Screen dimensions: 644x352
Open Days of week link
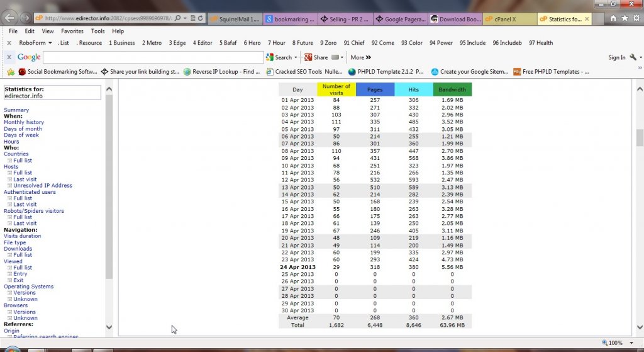tap(21, 135)
